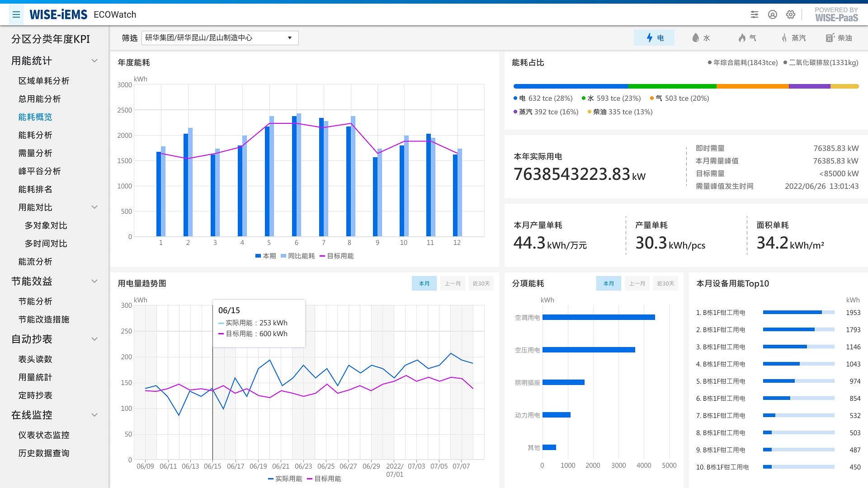Image resolution: width=868 pixels, height=488 pixels.
Task: Click the green 水 segment of consumption bar
Action: [672, 86]
